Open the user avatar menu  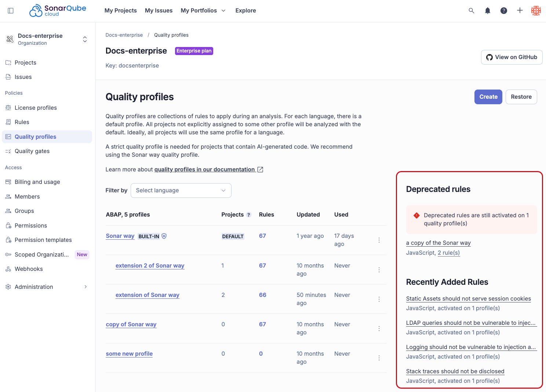536,11
